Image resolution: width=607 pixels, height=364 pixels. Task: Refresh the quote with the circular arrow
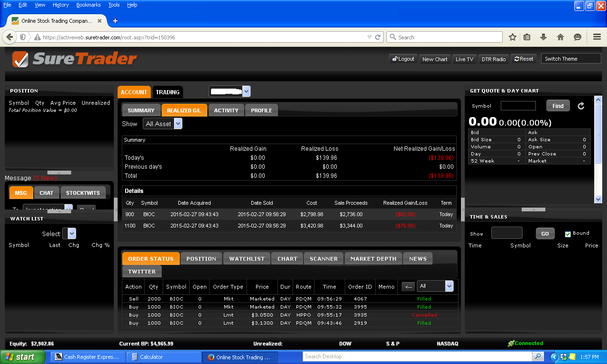[581, 106]
